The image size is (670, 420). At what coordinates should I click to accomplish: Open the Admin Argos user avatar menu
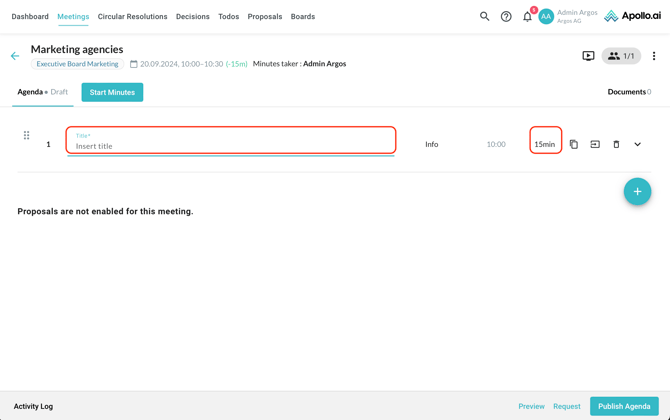click(x=546, y=16)
